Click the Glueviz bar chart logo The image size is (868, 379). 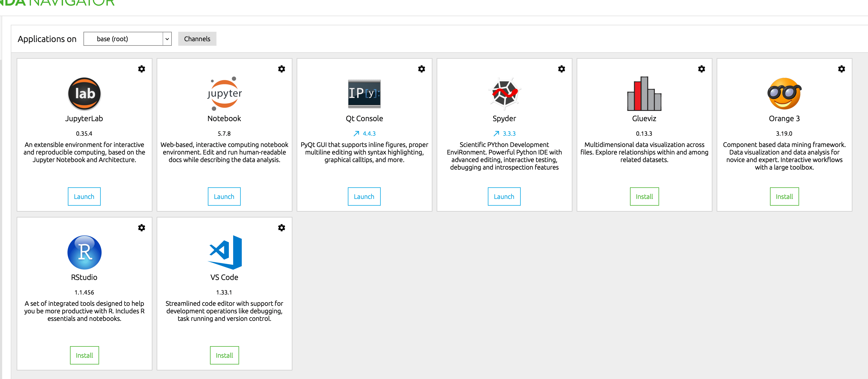[644, 94]
